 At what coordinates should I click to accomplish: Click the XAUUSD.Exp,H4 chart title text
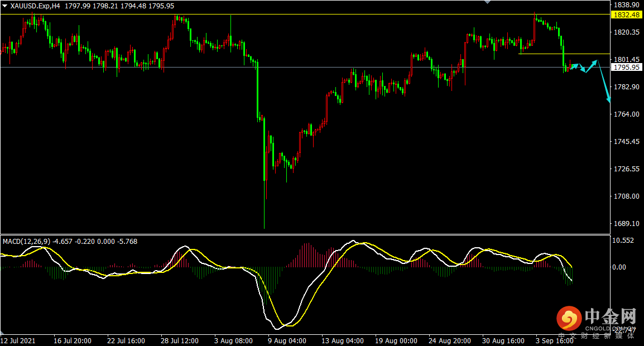pyautogui.click(x=35, y=6)
